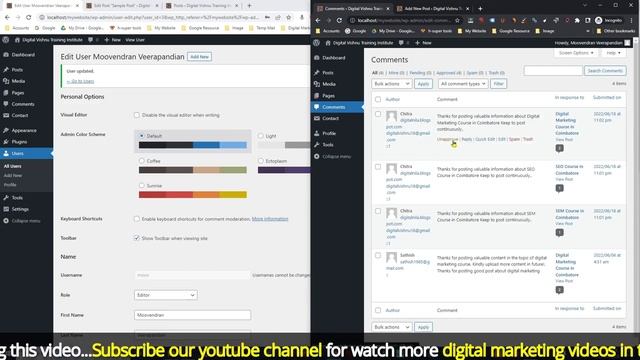Open Pages in left window sidebar
Viewport: 640px width, 360px height.
(x=18, y=93)
